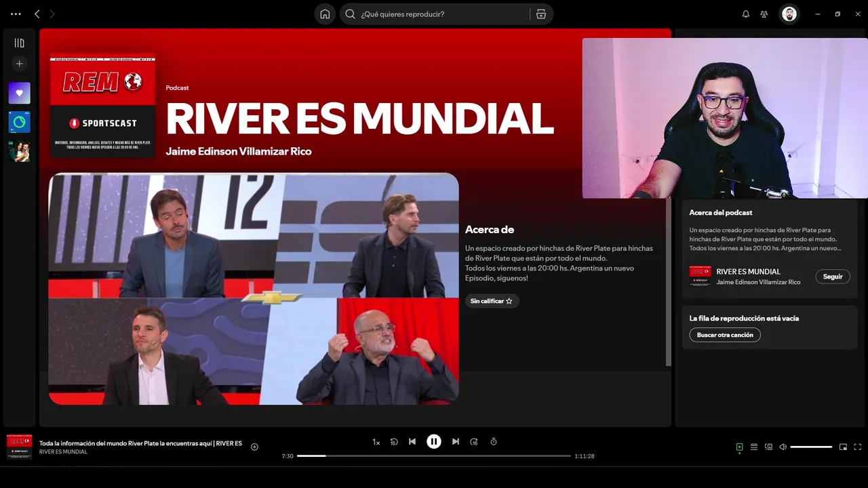Click 'La fila de reproducción está vacía' text

[x=744, y=319]
